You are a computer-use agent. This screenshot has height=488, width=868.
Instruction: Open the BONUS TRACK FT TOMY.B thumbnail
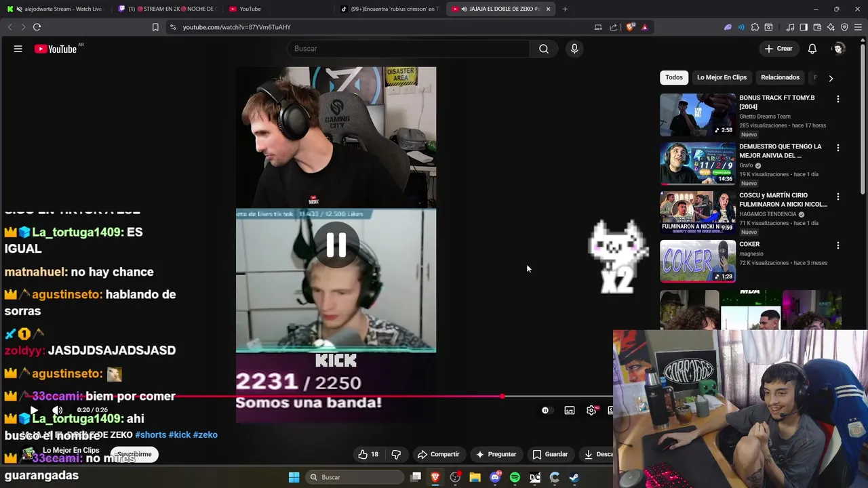coord(697,115)
